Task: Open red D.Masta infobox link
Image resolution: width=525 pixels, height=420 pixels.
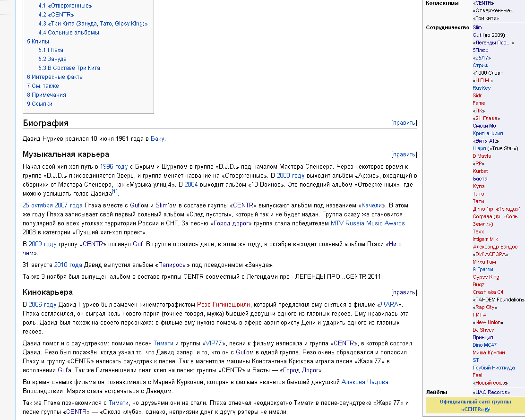Action: [482, 156]
